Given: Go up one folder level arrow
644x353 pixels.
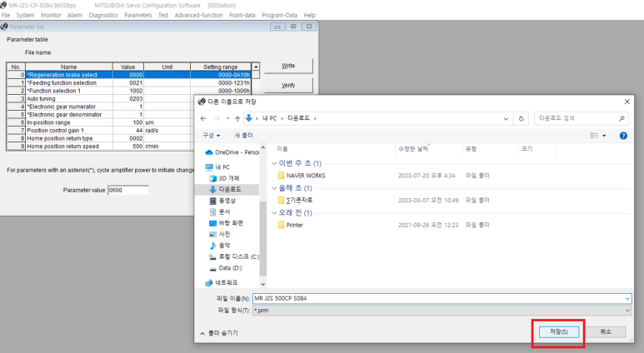Looking at the screenshot, I should [x=237, y=118].
